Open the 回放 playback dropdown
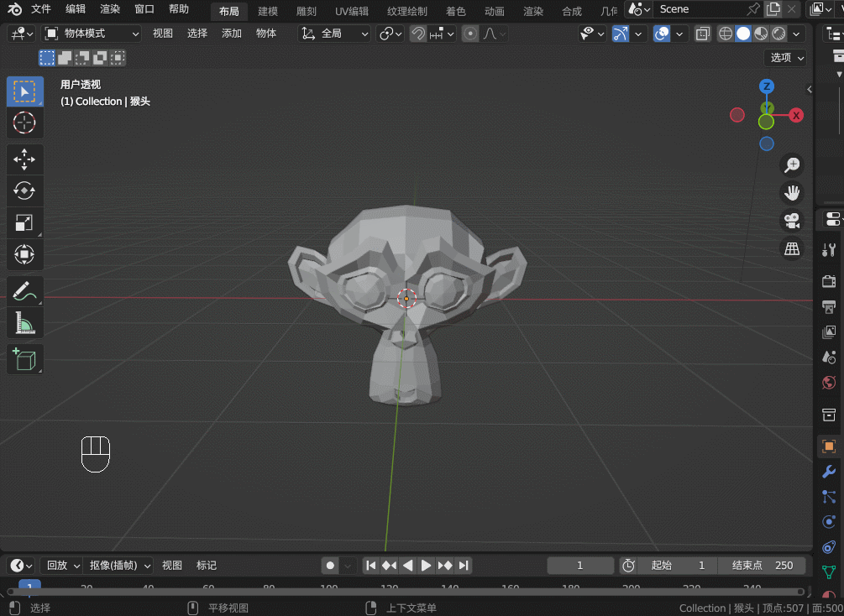The height and width of the screenshot is (616, 844). tap(61, 566)
